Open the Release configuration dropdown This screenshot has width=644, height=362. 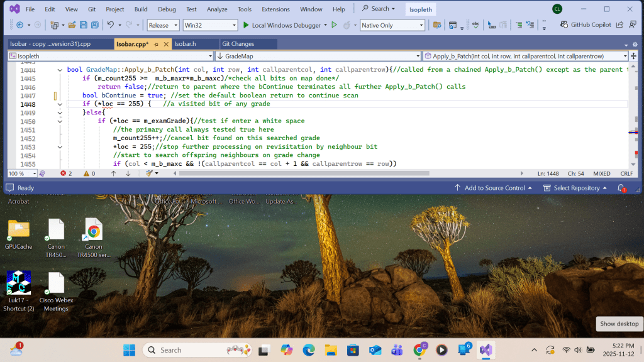[162, 25]
